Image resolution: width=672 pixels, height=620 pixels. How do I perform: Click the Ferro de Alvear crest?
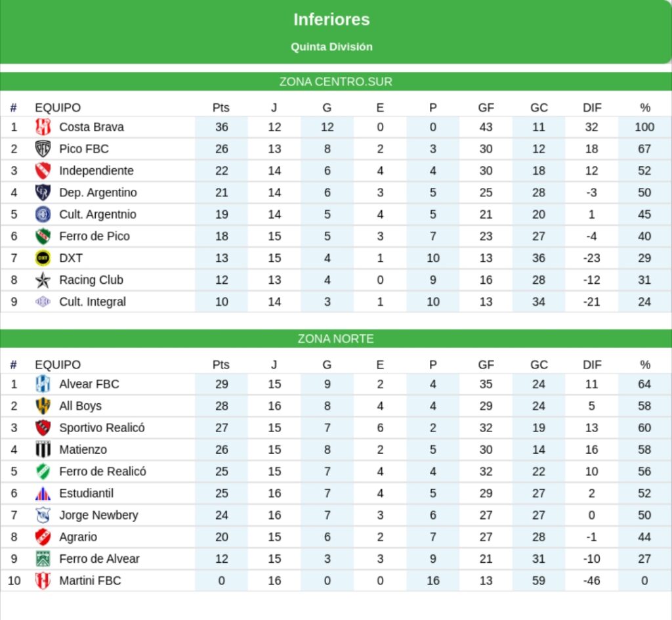[x=43, y=559]
